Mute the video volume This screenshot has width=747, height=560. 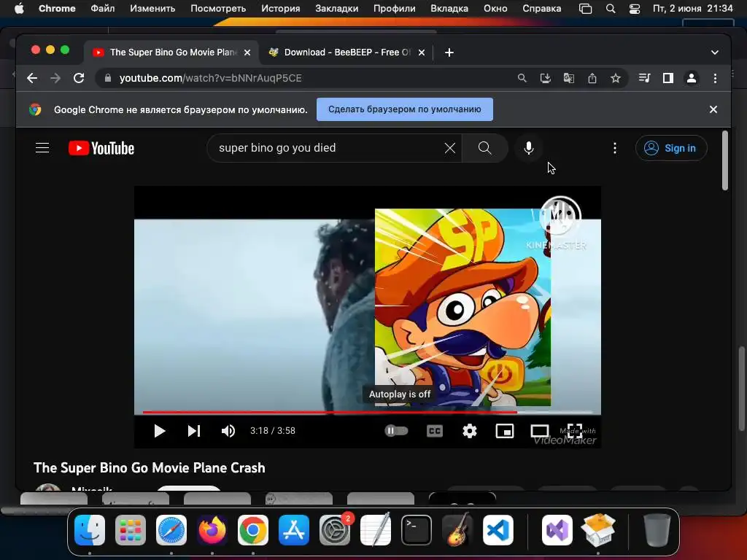click(x=228, y=431)
